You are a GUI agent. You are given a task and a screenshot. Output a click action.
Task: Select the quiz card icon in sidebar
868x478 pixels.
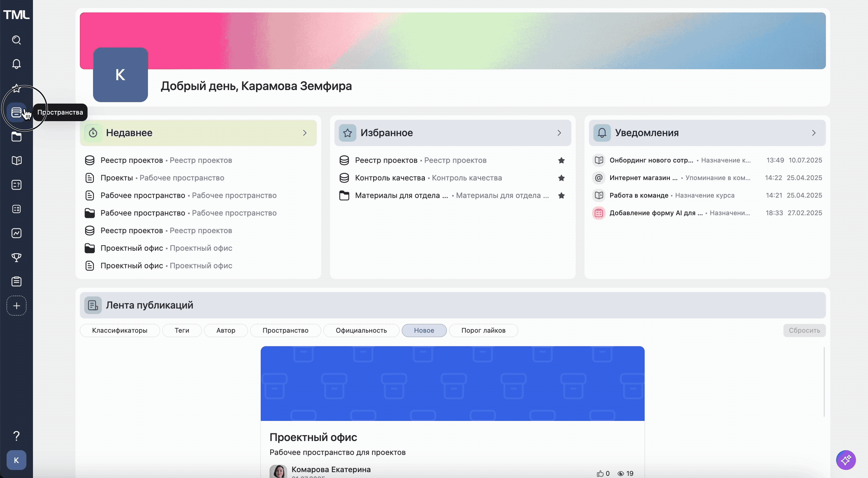[x=16, y=185]
